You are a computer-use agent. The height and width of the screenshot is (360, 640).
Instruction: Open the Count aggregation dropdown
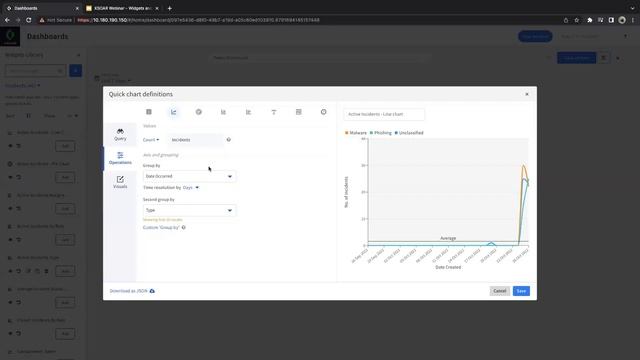point(151,140)
